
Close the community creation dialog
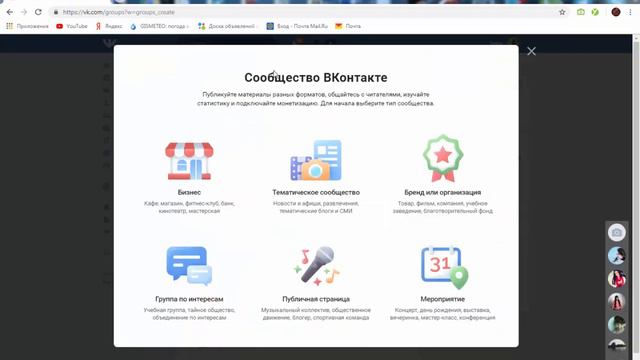pyautogui.click(x=531, y=51)
